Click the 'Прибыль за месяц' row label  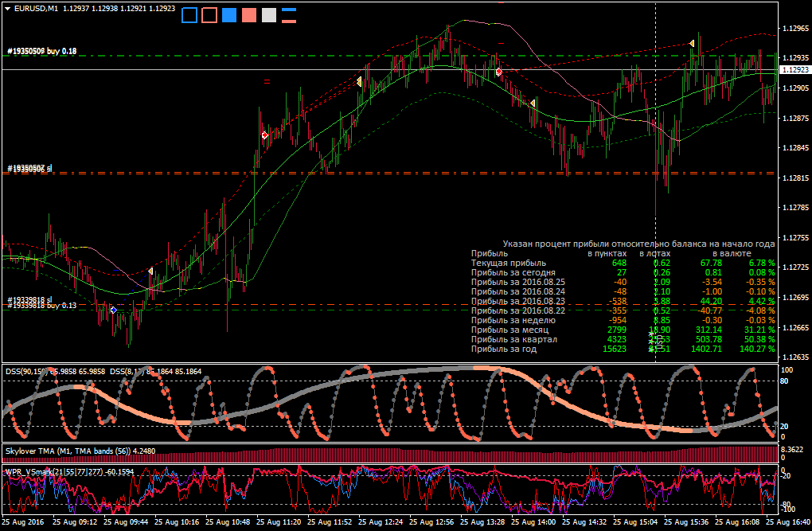509,330
